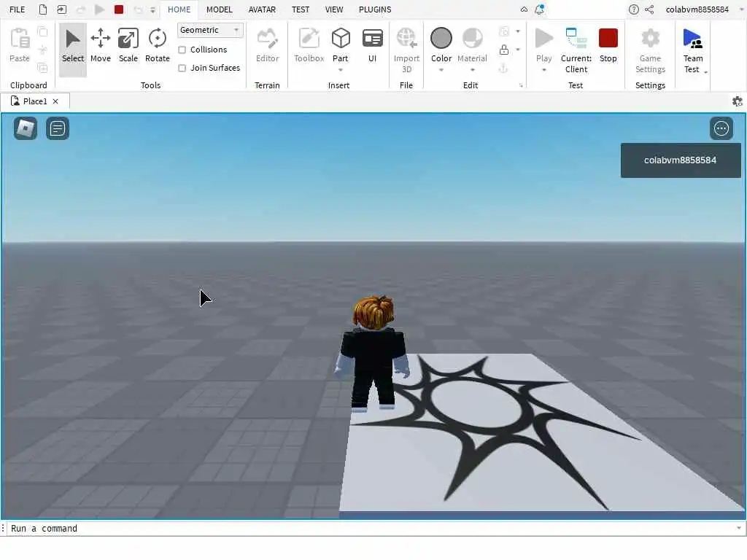Select the Place1 document tab
The height and width of the screenshot is (560, 747).
35,101
